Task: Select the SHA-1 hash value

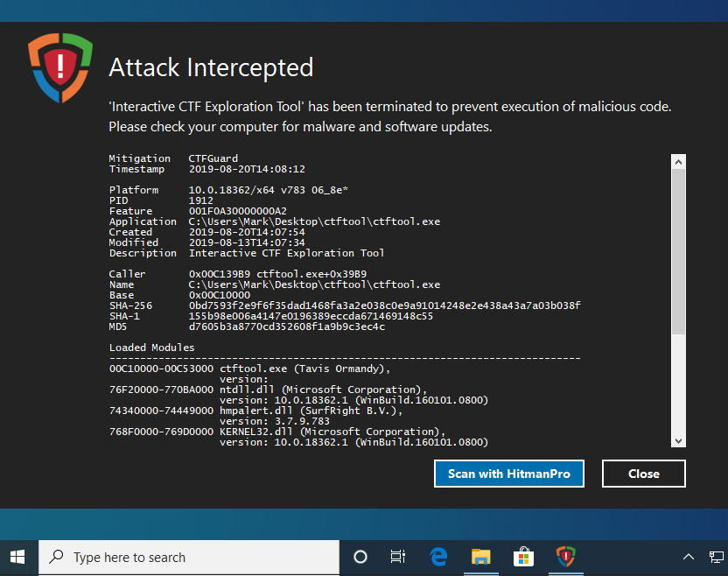Action: [311, 316]
